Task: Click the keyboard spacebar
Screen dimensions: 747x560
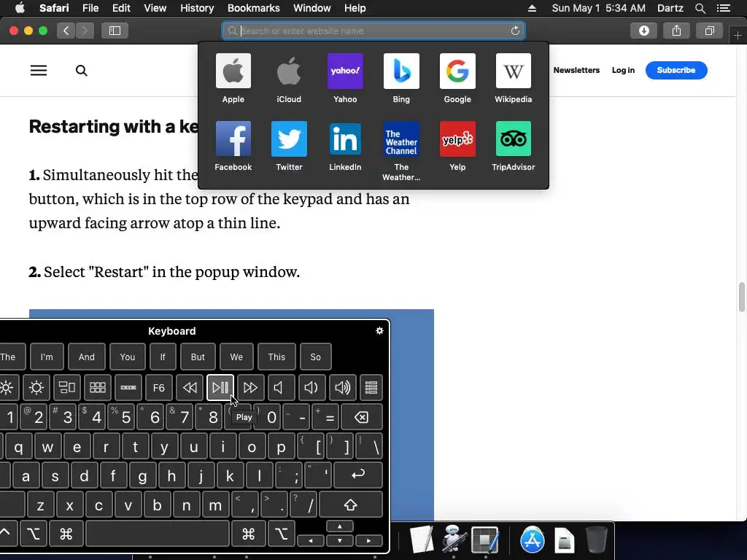Action: pos(158,534)
